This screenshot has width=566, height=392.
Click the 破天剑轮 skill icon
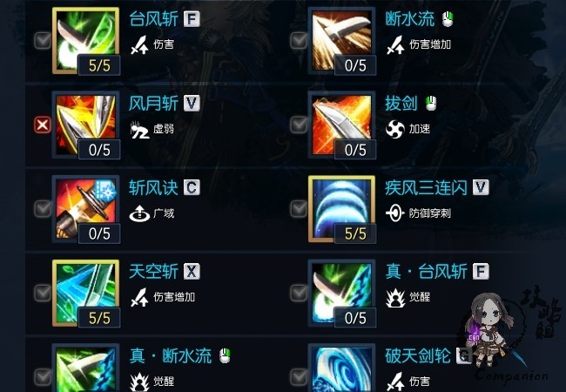tap(341, 368)
